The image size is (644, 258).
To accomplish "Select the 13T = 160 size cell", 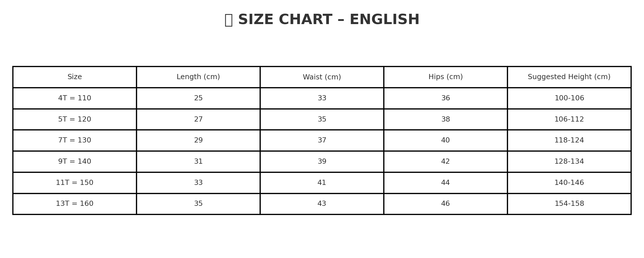I will [x=75, y=204].
